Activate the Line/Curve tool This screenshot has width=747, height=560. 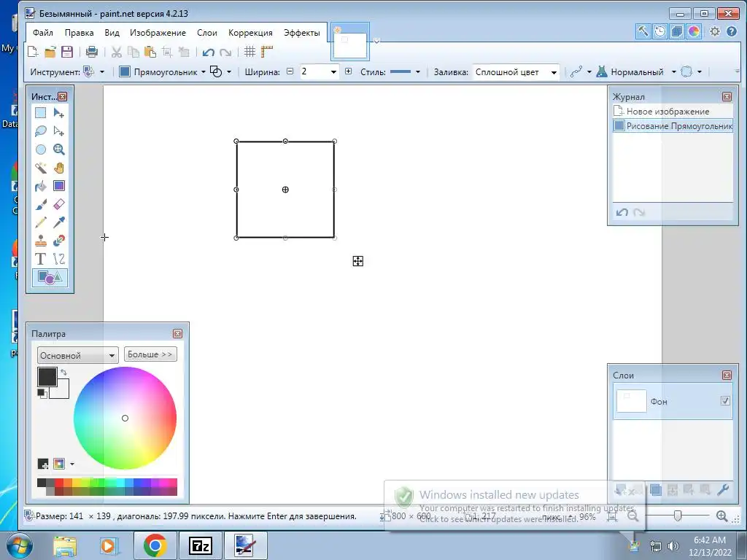[x=58, y=259]
